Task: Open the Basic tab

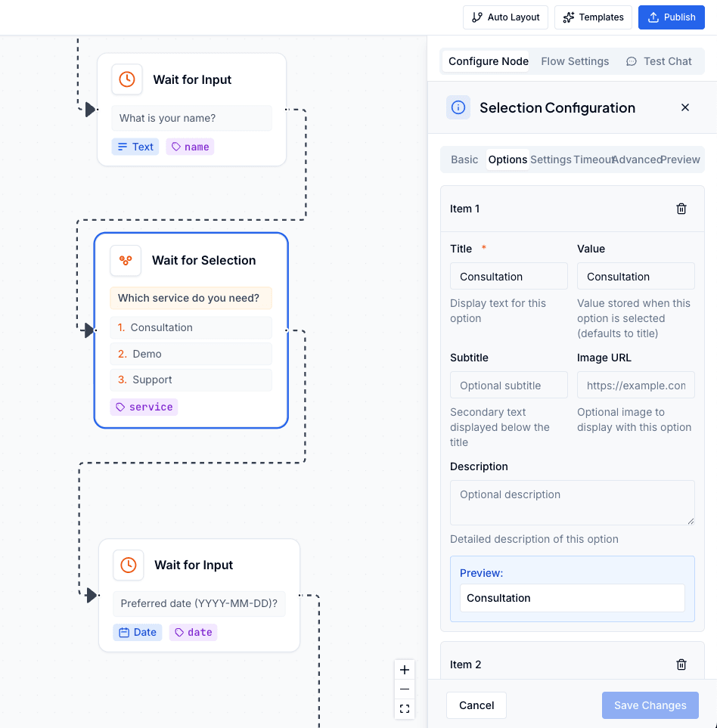Action: coord(464,160)
